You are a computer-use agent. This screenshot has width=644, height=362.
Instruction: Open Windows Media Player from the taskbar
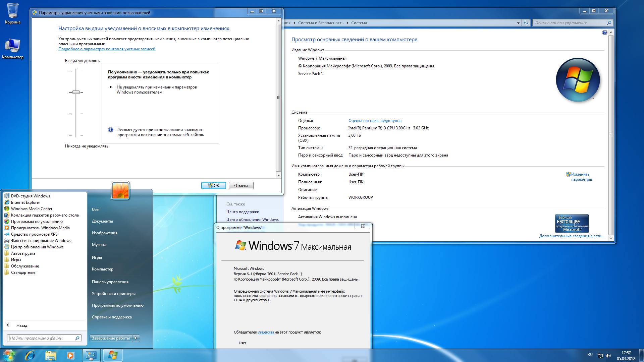click(x=70, y=355)
